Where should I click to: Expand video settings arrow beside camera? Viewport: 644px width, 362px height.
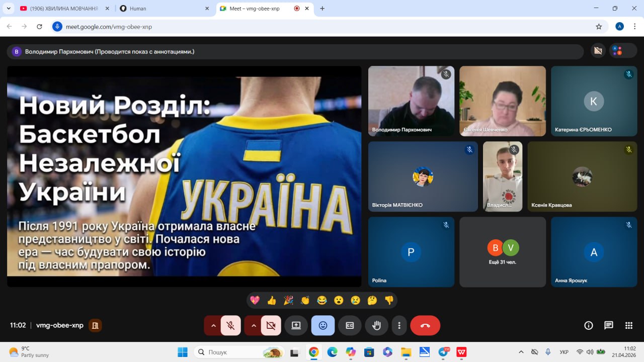coord(254,326)
